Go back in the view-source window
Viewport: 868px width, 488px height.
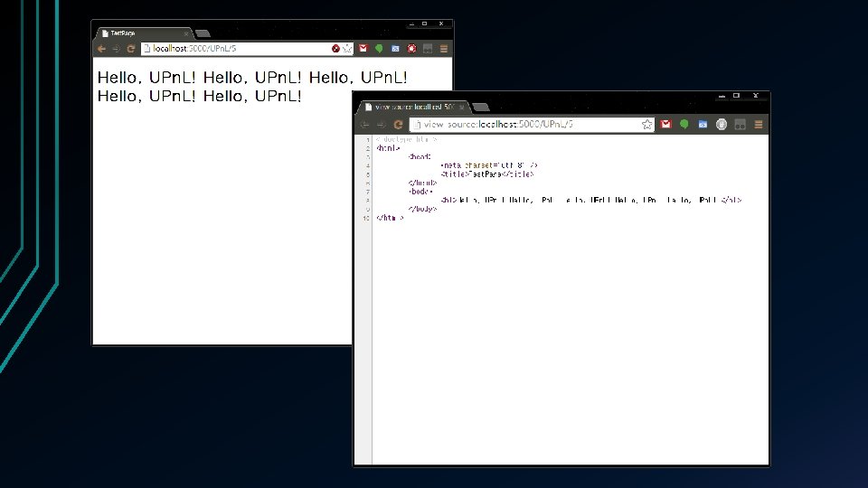coord(364,125)
